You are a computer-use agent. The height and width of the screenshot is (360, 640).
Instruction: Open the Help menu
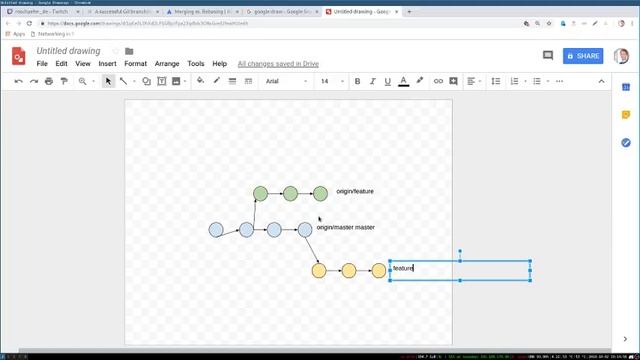[x=220, y=64]
